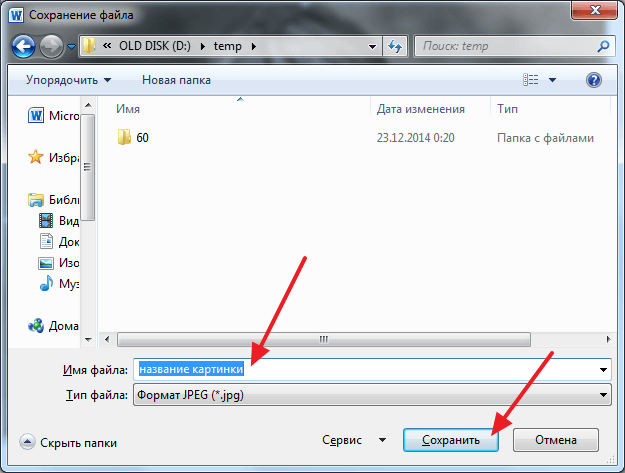Image resolution: width=625 pixels, height=473 pixels.
Task: Close the Сохранение файла dialog
Action: pyautogui.click(x=595, y=10)
